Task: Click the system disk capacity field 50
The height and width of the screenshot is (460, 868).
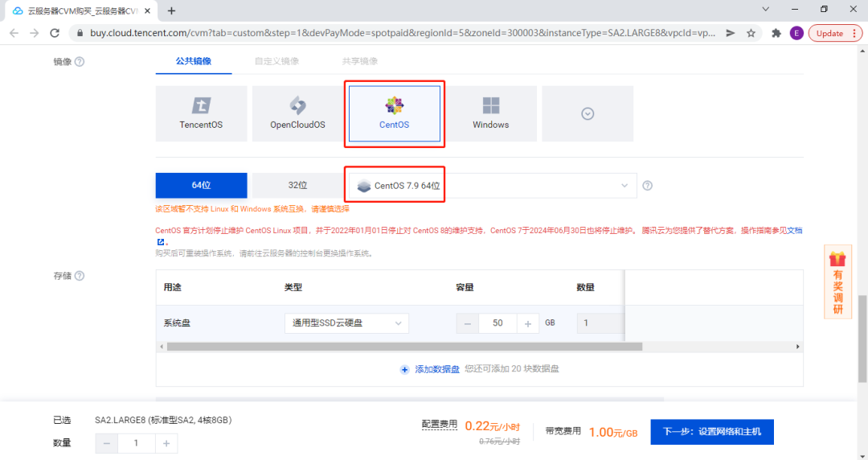Action: 497,323
